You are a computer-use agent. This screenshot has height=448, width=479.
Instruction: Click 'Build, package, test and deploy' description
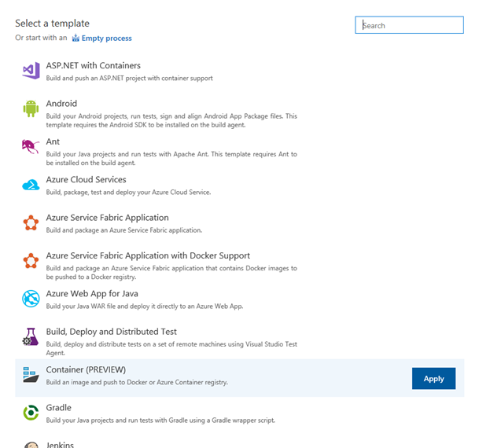click(x=128, y=193)
